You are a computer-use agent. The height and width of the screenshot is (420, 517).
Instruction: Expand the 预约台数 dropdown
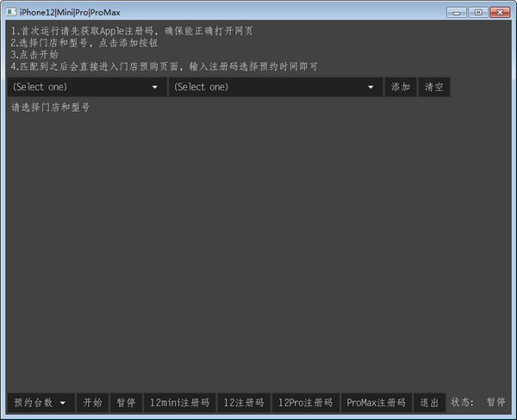pos(40,403)
